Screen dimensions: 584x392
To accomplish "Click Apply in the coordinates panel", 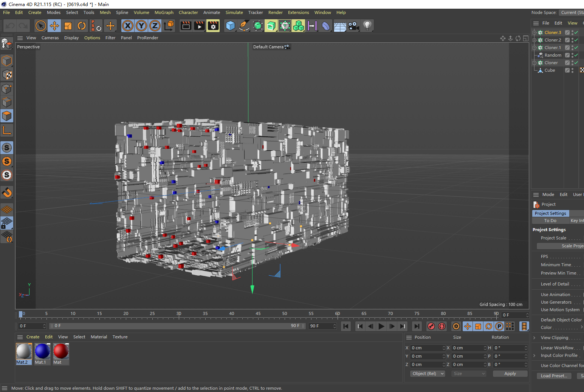I will tap(510, 373).
